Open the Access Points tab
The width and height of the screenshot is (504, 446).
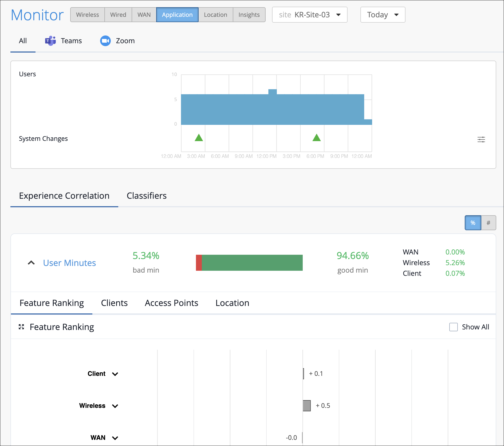point(171,303)
